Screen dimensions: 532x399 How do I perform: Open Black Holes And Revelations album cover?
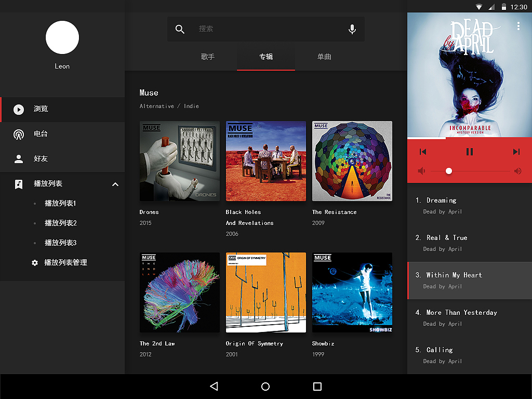click(265, 161)
